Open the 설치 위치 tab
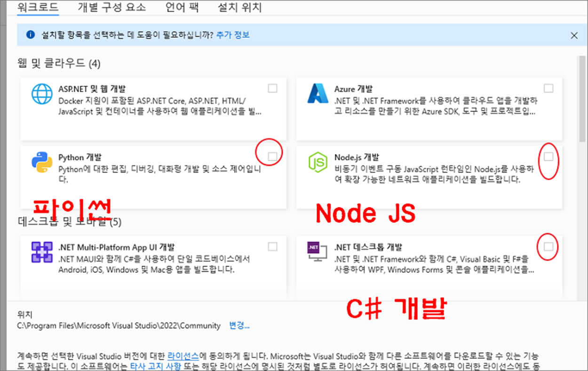 240,7
